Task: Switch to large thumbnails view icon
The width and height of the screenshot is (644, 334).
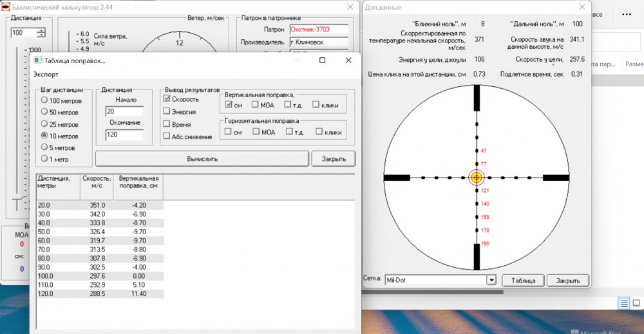Action: coord(636,302)
